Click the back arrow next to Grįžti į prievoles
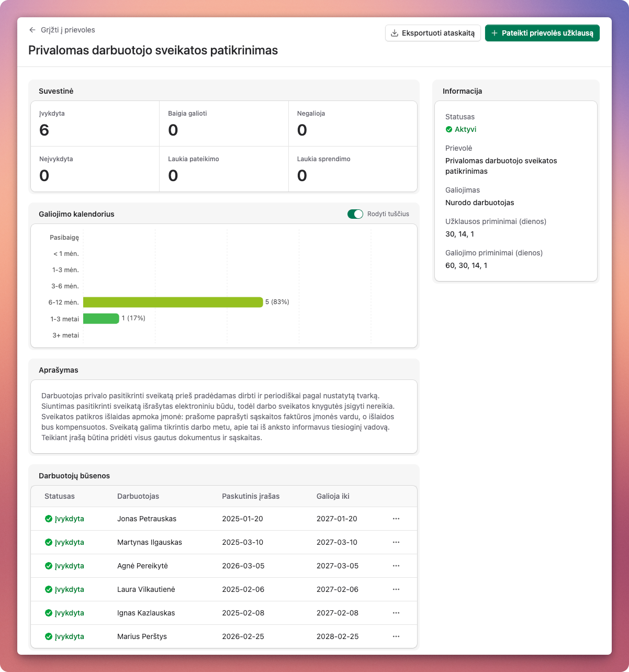Viewport: 629px width, 672px height. [x=32, y=30]
